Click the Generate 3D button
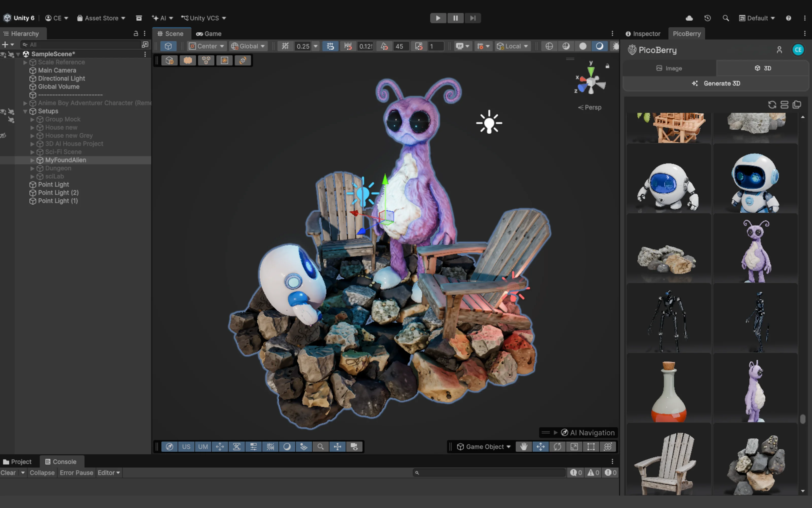Viewport: 812px width, 508px height. tap(716, 83)
